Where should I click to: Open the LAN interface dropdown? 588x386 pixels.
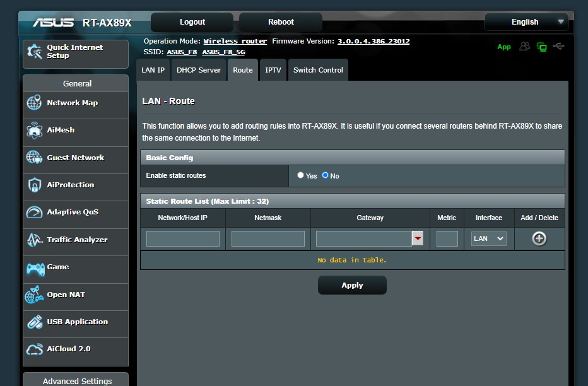[x=488, y=238]
